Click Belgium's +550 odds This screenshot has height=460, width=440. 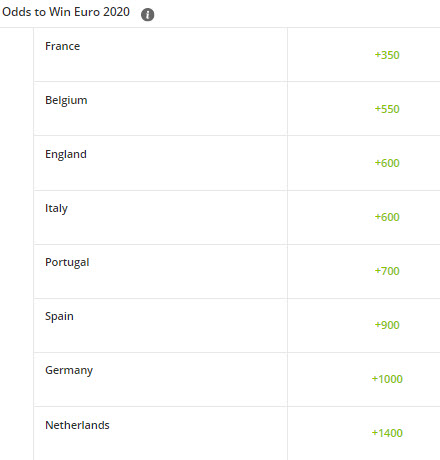[x=387, y=109]
